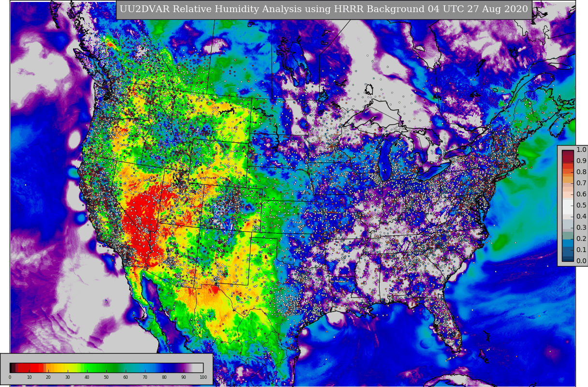Click the 0 tick label on humidity colorbar
This screenshot has height=387, width=588.
[10, 377]
